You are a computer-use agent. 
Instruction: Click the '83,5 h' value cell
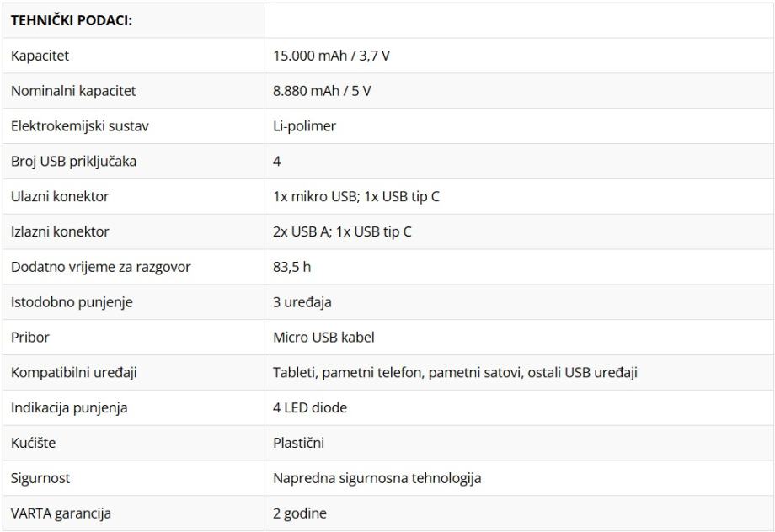[293, 268]
